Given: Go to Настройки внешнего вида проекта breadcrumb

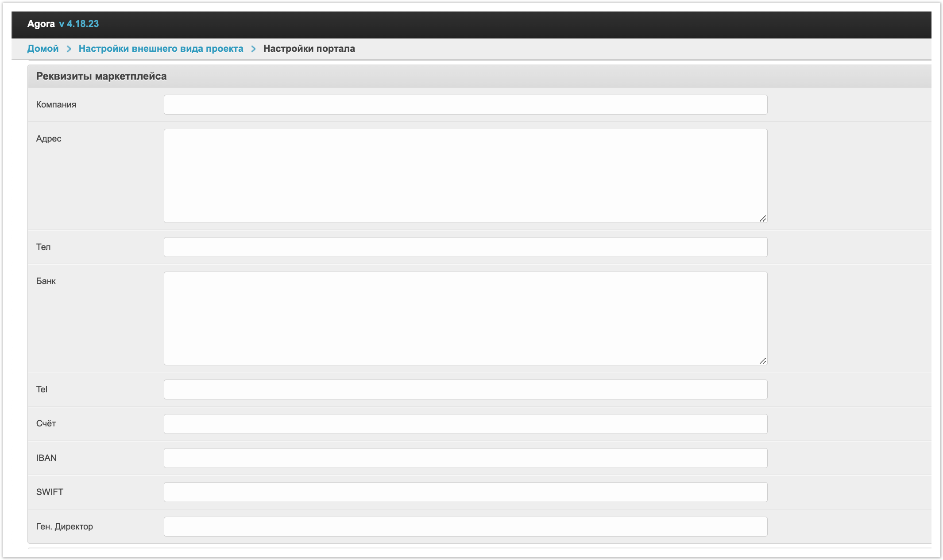Looking at the screenshot, I should click(x=161, y=49).
